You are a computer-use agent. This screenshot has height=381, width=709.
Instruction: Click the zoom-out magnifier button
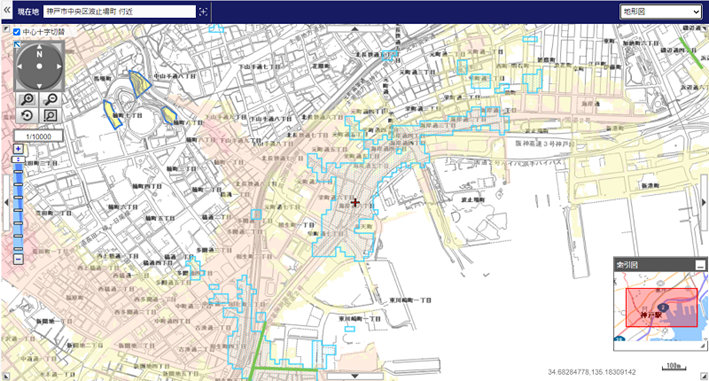click(x=51, y=99)
